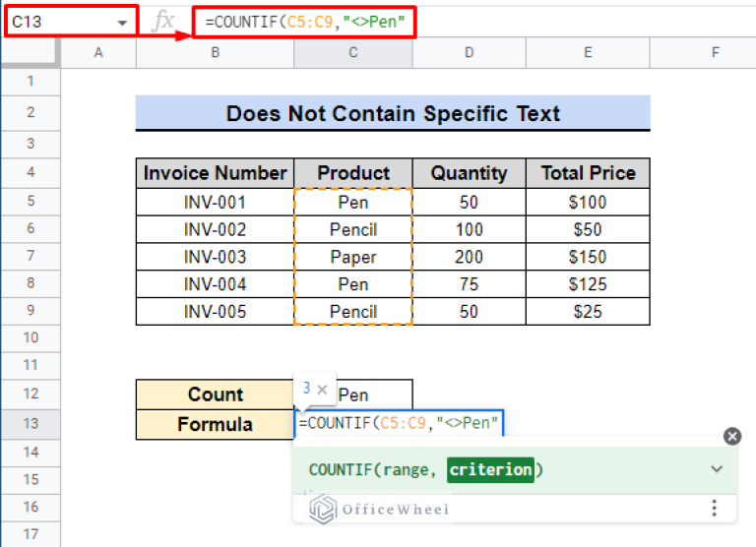Click the title Does Not Contain Specific Text
This screenshot has width=756, height=547.
[x=393, y=113]
